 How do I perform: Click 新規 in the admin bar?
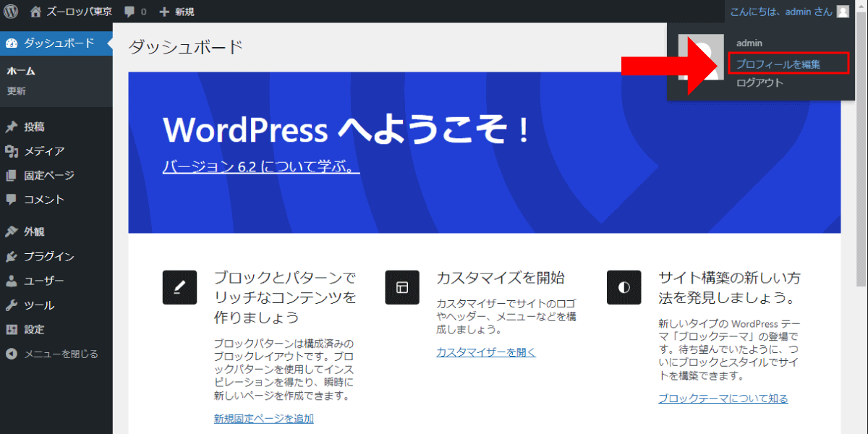(x=184, y=12)
